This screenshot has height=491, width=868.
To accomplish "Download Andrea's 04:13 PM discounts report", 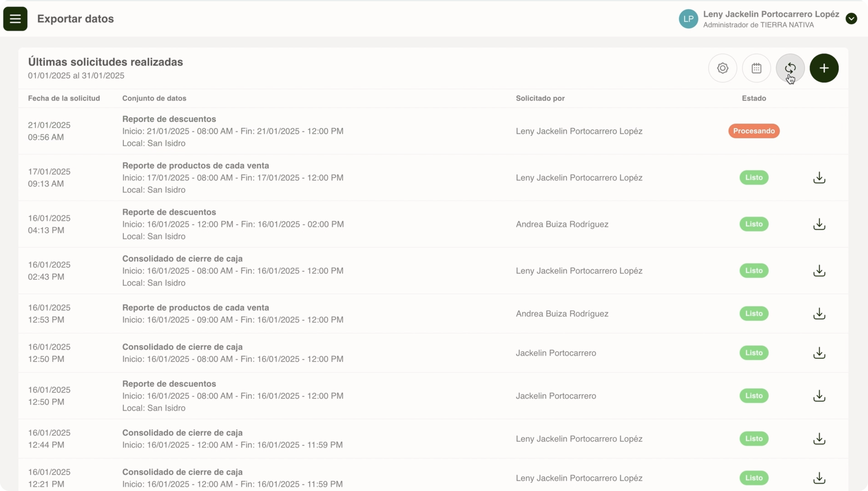I will point(819,224).
